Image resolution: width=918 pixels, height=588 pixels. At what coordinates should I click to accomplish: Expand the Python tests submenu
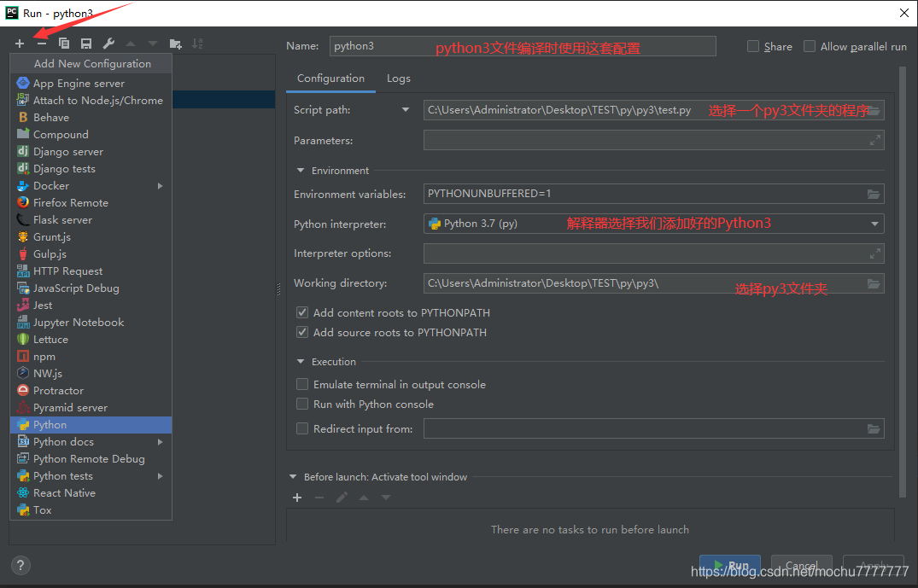160,475
